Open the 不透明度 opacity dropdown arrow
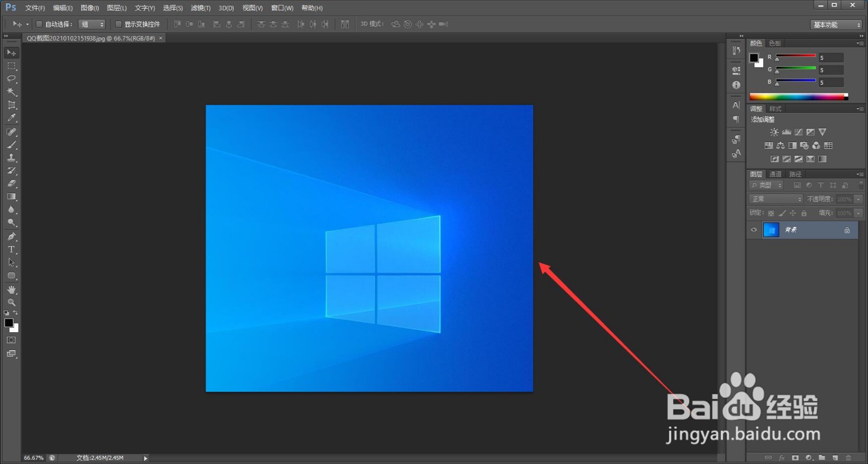This screenshot has height=464, width=868. pyautogui.click(x=858, y=199)
